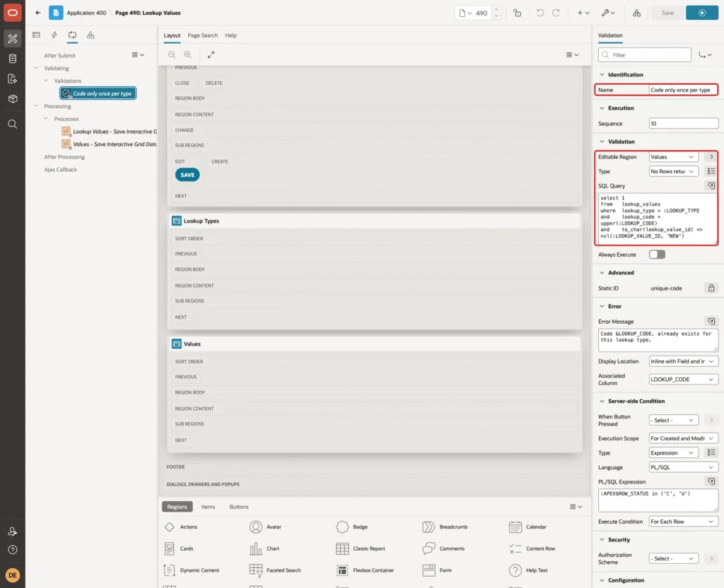Screen dimensions: 724x588
Task: Open Error Message editor icon
Action: 711,322
